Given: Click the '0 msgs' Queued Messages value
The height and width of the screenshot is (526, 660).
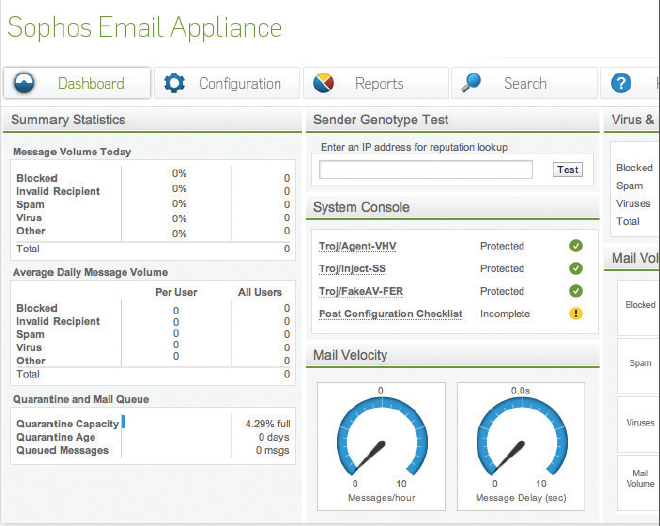Looking at the screenshot, I should pyautogui.click(x=273, y=450).
